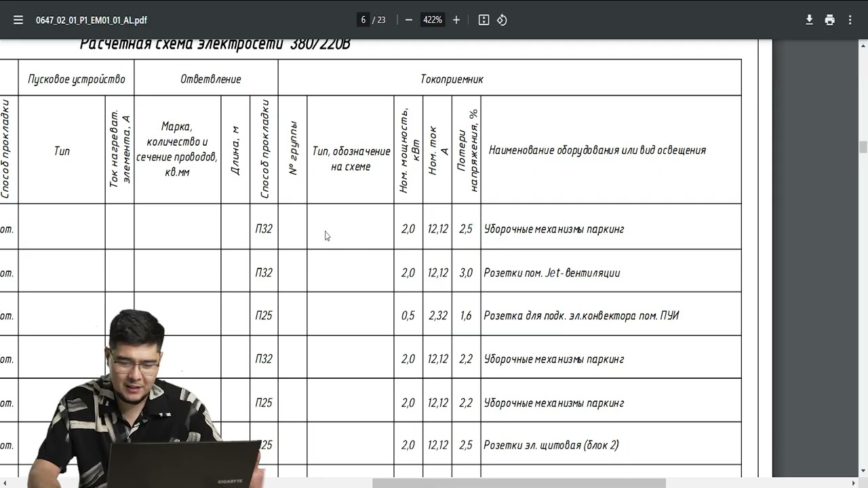
Task: Click 'Тип, обозначение на схеме' header
Action: click(x=351, y=159)
